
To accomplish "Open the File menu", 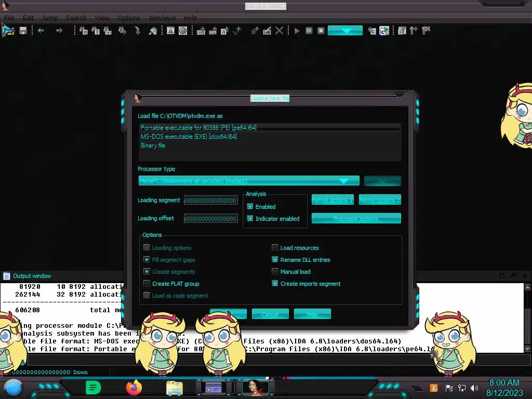I will pos(9,18).
